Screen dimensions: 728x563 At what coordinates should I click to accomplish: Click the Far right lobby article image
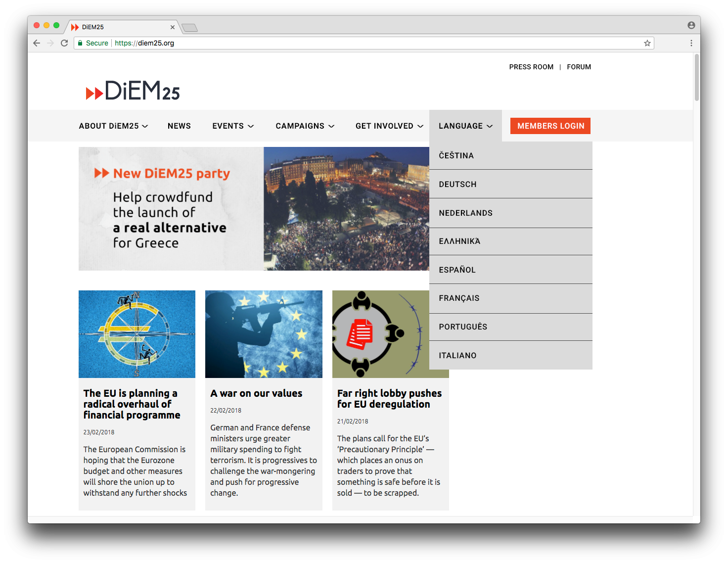(381, 334)
